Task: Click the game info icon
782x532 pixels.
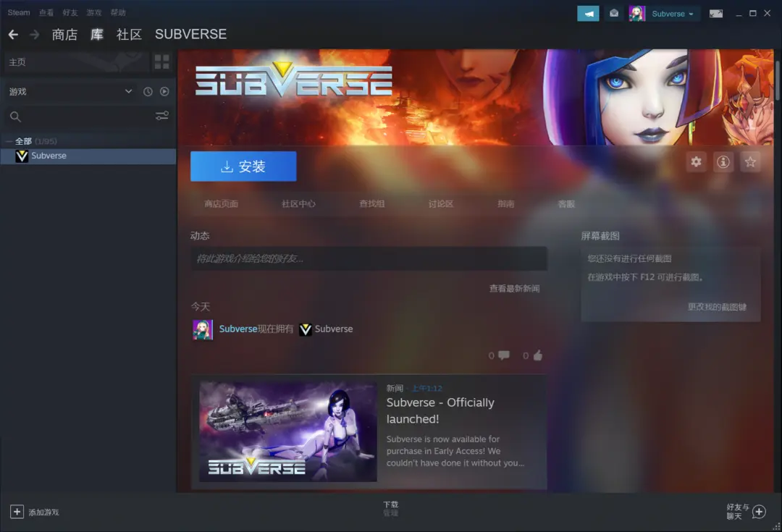Action: point(723,161)
